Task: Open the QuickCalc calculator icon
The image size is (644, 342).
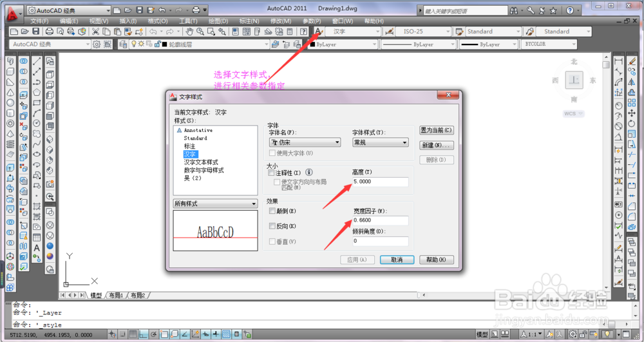Action: coord(290,31)
